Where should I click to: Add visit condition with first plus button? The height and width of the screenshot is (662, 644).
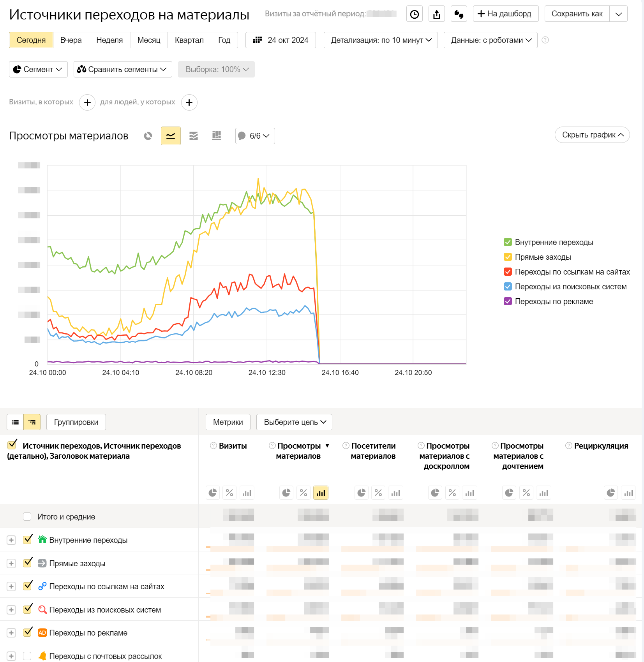[87, 102]
